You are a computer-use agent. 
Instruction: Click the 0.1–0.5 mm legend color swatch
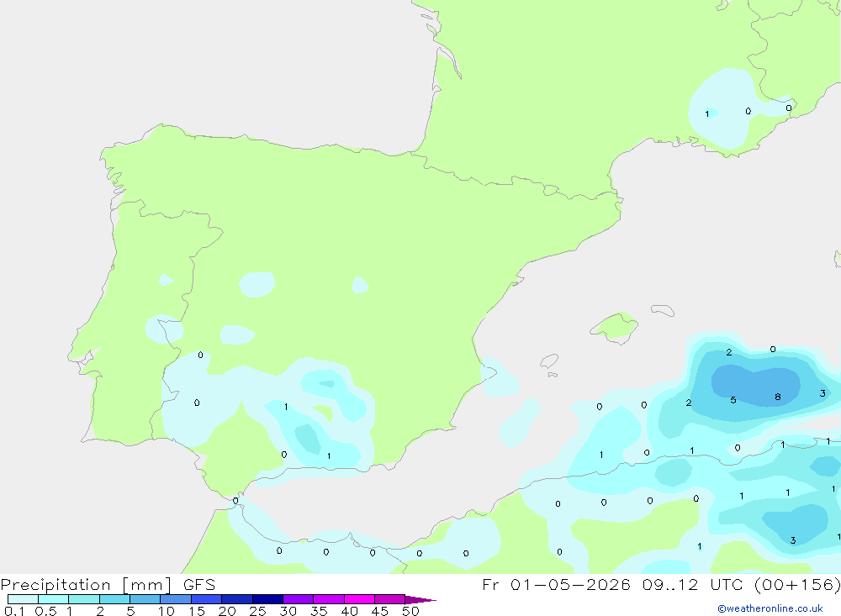pyautogui.click(x=23, y=599)
